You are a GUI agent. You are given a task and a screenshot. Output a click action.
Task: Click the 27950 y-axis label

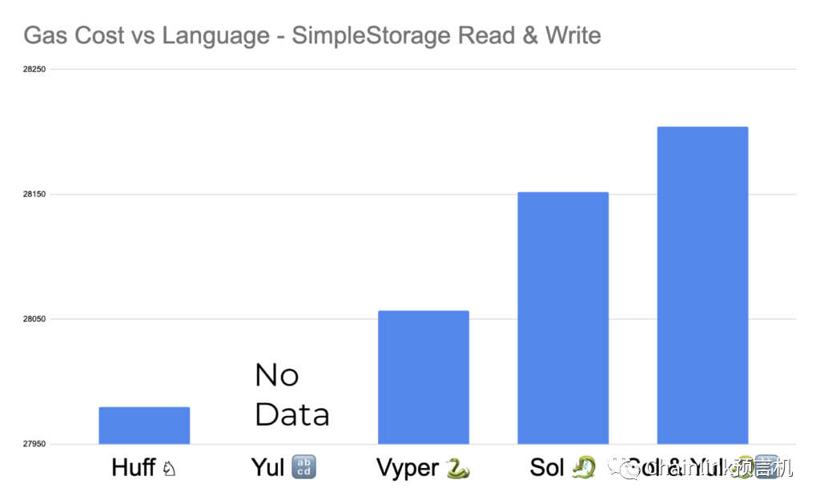click(x=34, y=444)
